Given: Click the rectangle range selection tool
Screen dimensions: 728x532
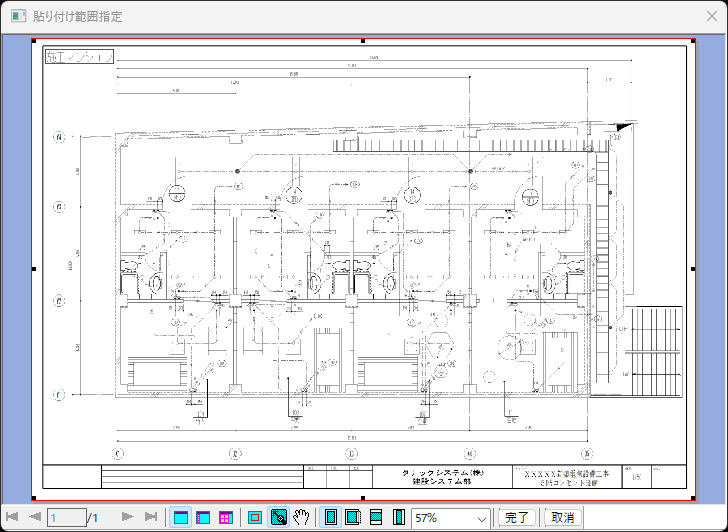Looking at the screenshot, I should pos(255,517).
